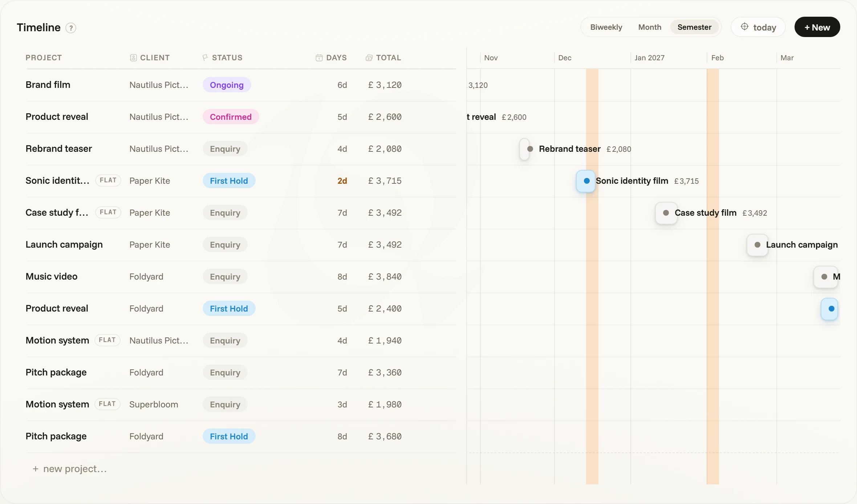Open First Hold status for £3,680 Pitch package

point(229,436)
